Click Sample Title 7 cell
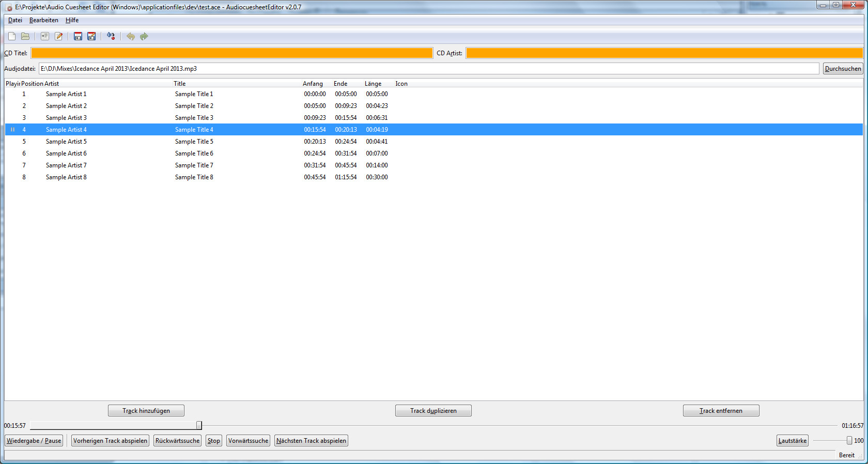Viewport: 868px width, 464px height. click(x=194, y=165)
